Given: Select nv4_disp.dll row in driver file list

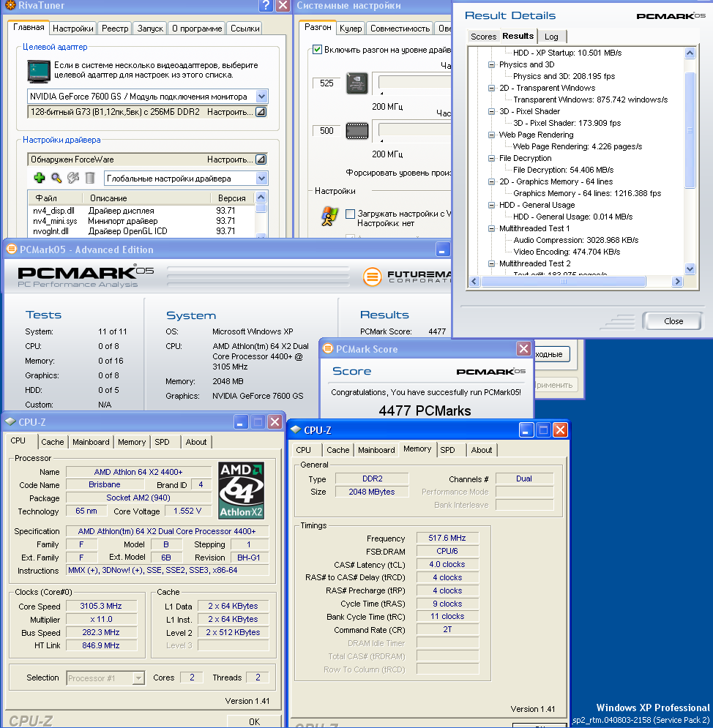Looking at the screenshot, I should pyautogui.click(x=141, y=211).
